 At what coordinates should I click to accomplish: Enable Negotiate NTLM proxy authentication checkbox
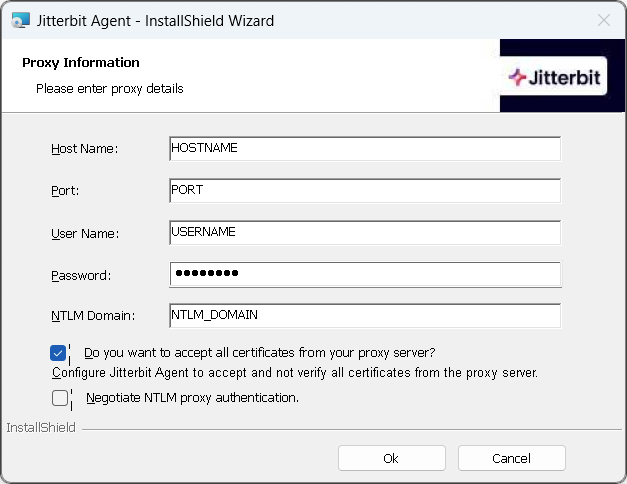pos(60,398)
